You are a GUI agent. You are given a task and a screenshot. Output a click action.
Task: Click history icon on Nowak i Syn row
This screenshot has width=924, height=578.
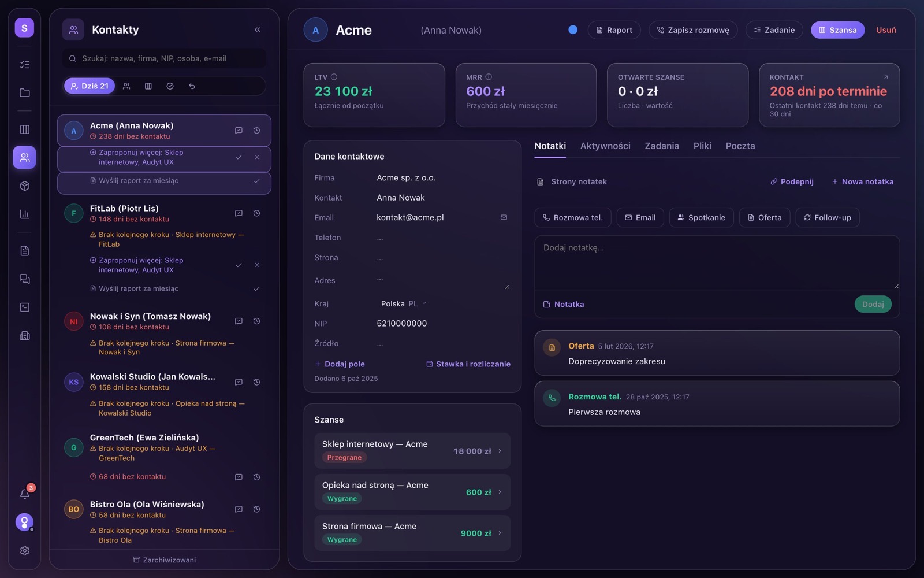(256, 321)
